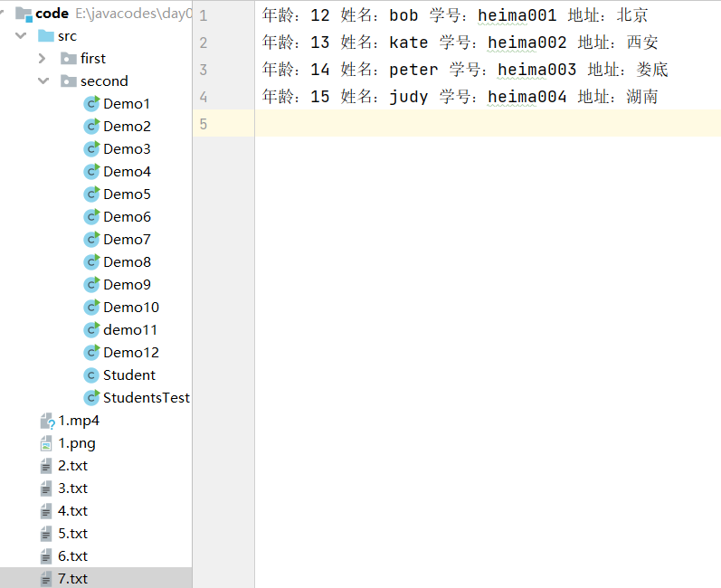Click the Demo2 class icon
Viewport: 721px width, 588px height.
91,127
